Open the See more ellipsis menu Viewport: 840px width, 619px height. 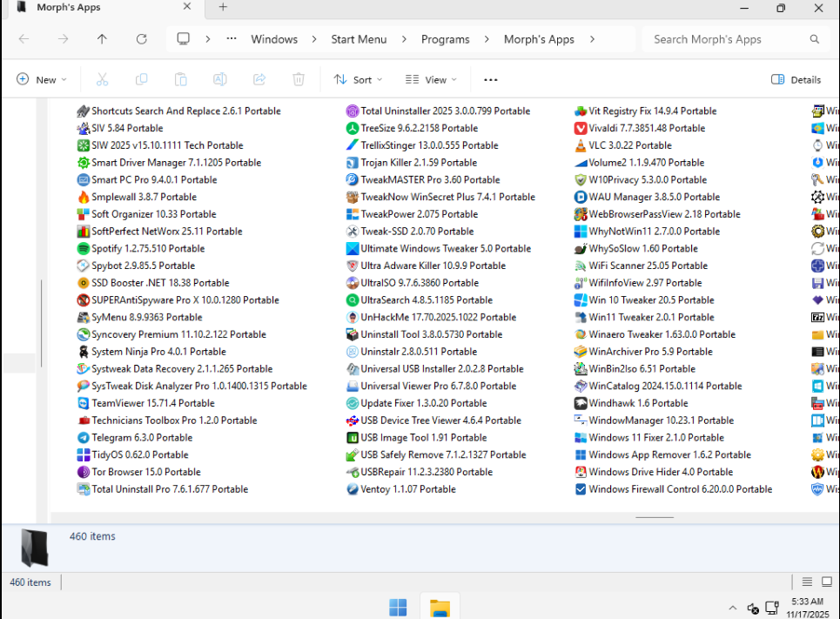pyautogui.click(x=491, y=79)
